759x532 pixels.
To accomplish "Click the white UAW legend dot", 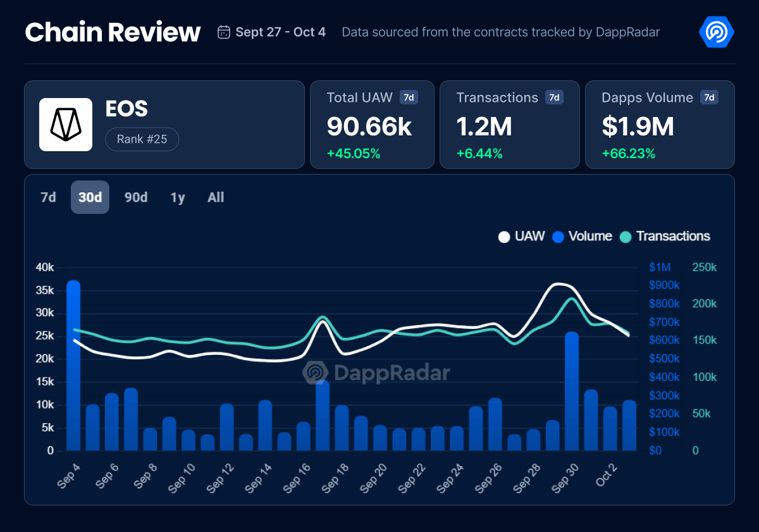I will click(x=504, y=237).
